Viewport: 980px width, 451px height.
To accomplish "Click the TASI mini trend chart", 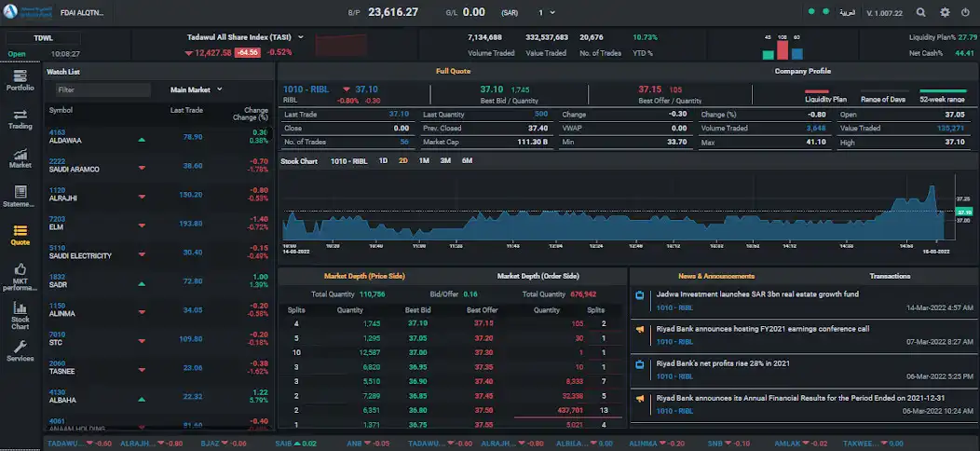I will pyautogui.click(x=341, y=46).
